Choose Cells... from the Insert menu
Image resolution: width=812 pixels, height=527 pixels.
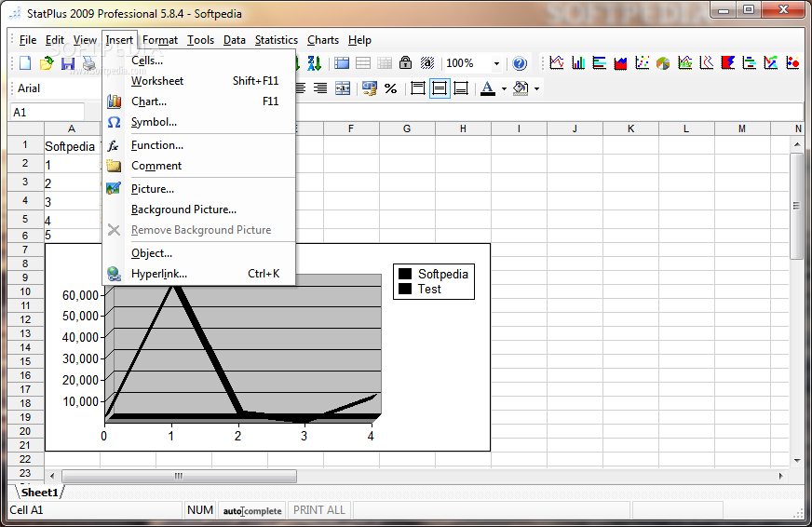click(x=199, y=61)
